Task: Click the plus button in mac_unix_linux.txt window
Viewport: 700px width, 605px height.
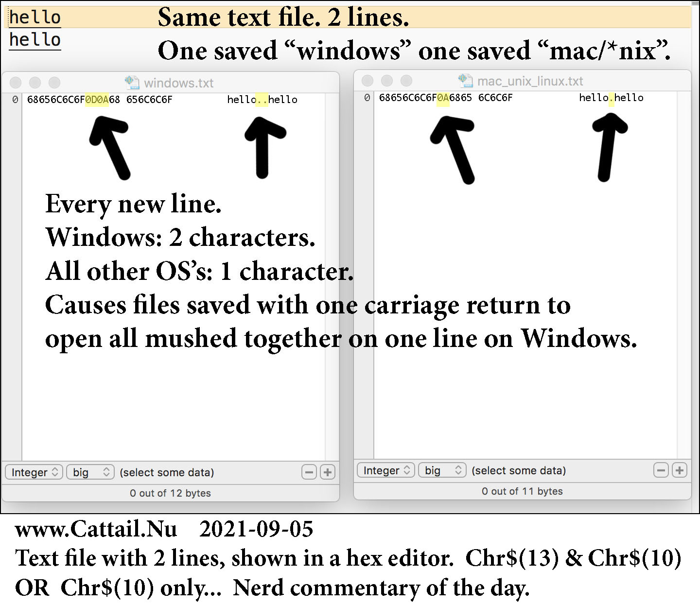Action: point(680,470)
